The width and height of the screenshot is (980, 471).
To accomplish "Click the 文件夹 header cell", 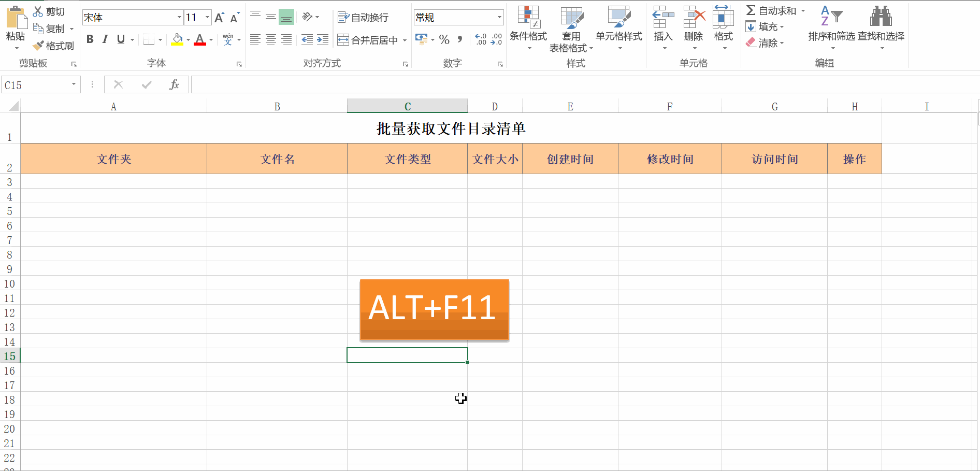I will [114, 159].
